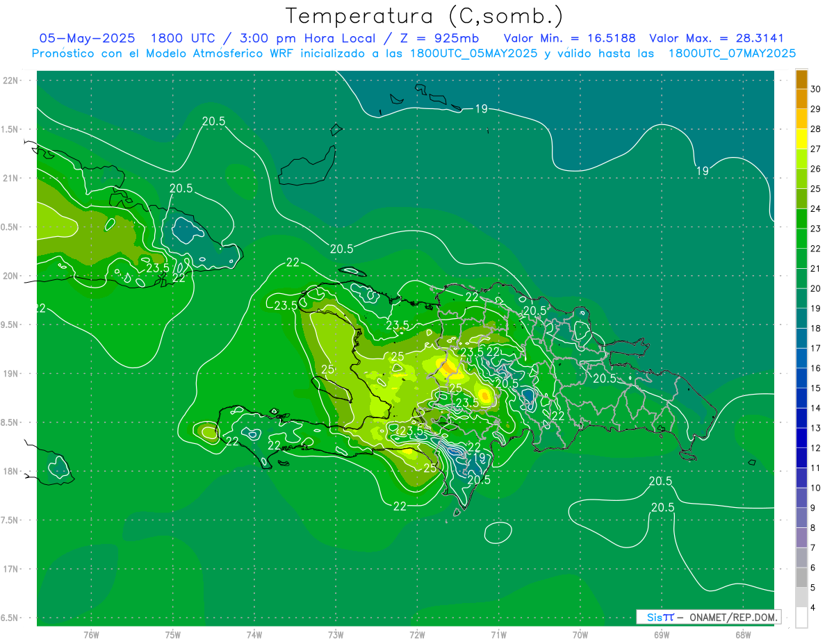
Task: Click the legend value '6'
Action: (814, 568)
